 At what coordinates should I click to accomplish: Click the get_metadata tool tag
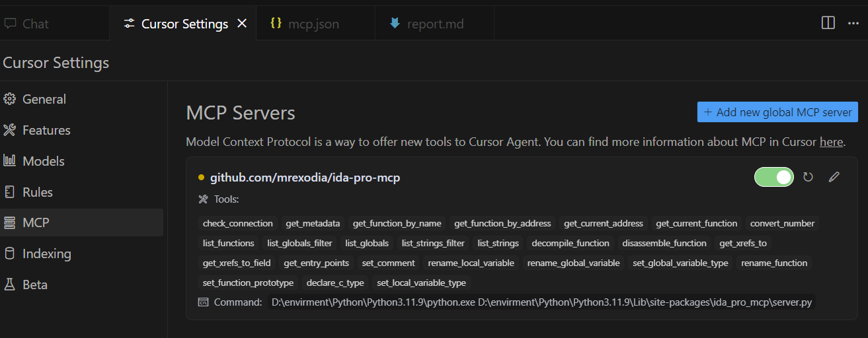(312, 223)
